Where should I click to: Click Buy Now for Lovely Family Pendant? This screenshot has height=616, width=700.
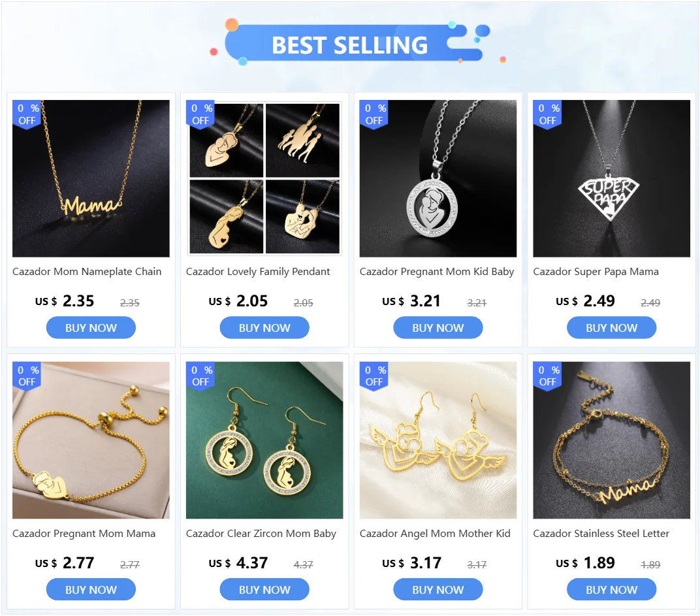point(264,328)
